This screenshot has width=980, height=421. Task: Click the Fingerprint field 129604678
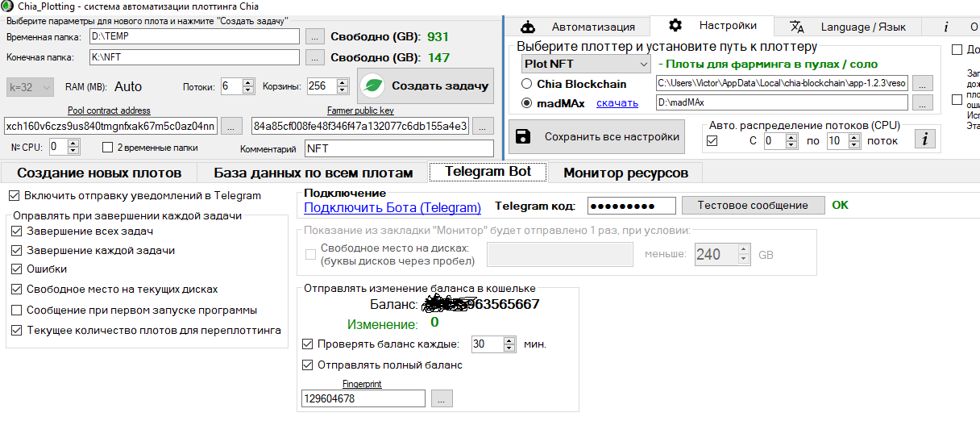pyautogui.click(x=363, y=398)
